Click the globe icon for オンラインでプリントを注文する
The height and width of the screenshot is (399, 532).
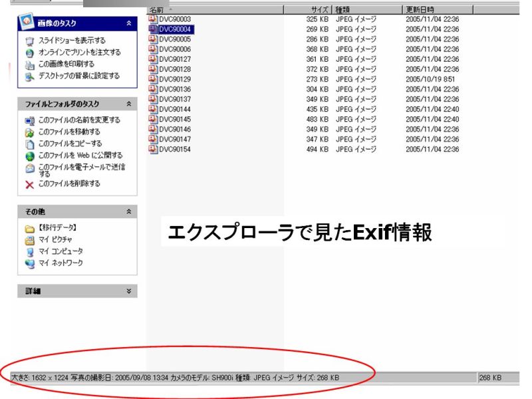30,53
